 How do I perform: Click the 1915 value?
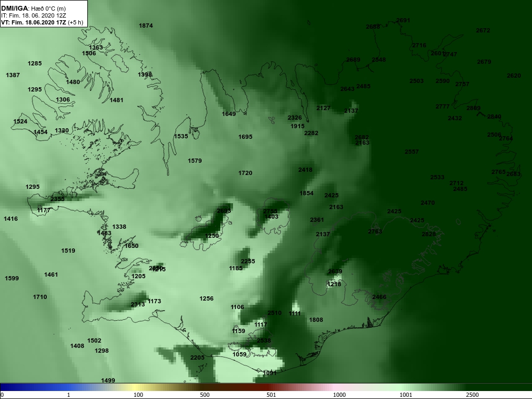[x=297, y=126]
